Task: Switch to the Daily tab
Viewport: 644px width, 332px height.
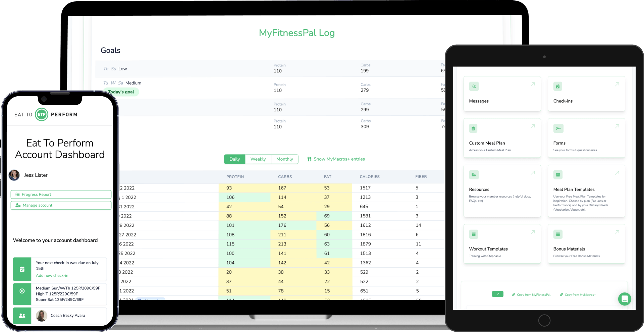Action: point(234,159)
